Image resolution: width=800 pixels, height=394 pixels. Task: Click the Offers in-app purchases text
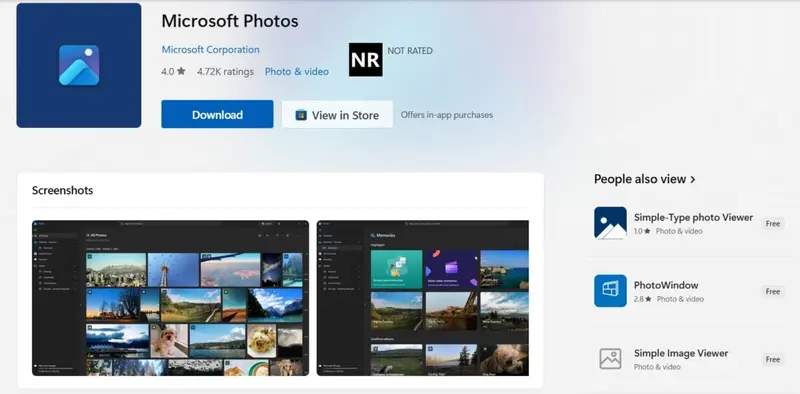pyautogui.click(x=447, y=115)
